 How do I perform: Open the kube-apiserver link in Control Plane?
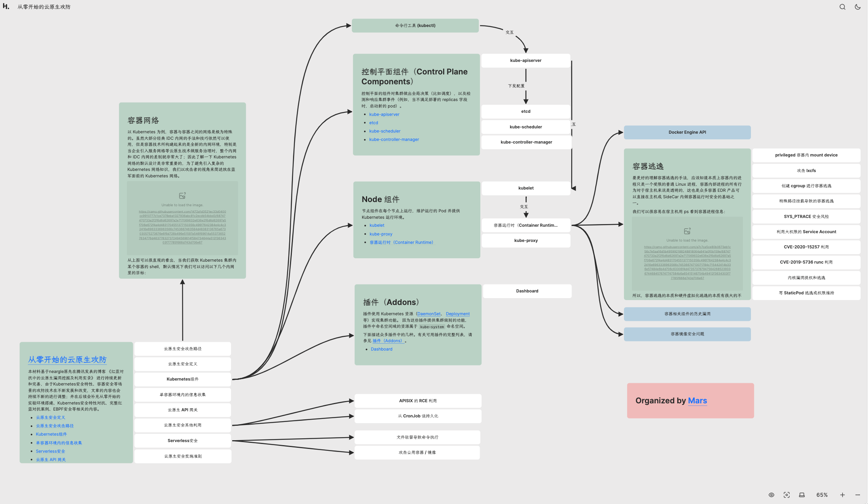pyautogui.click(x=384, y=114)
